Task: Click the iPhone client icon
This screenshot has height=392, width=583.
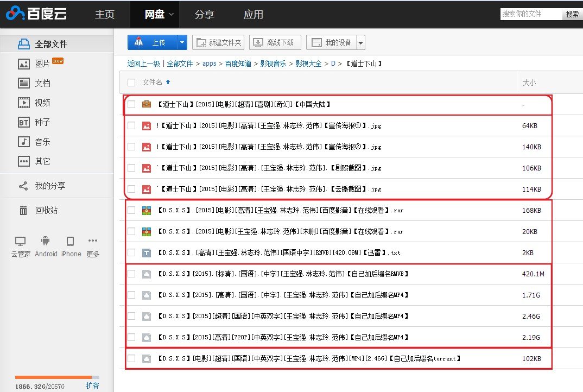Action: pos(71,242)
